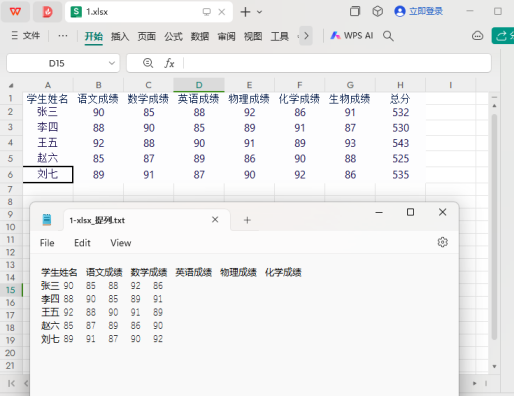
Task: Open Notepad File menu
Action: (x=47, y=243)
